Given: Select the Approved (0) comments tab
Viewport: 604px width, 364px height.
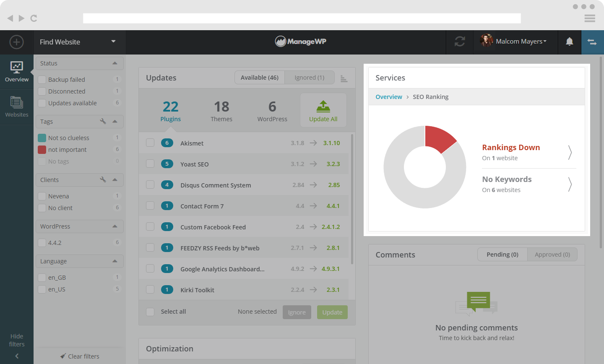Looking at the screenshot, I should pos(552,255).
